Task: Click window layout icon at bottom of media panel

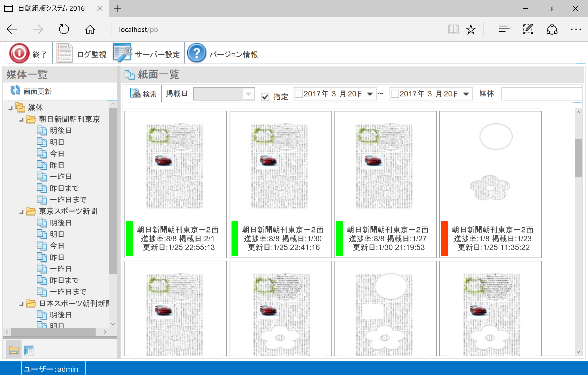Action: coord(29,350)
